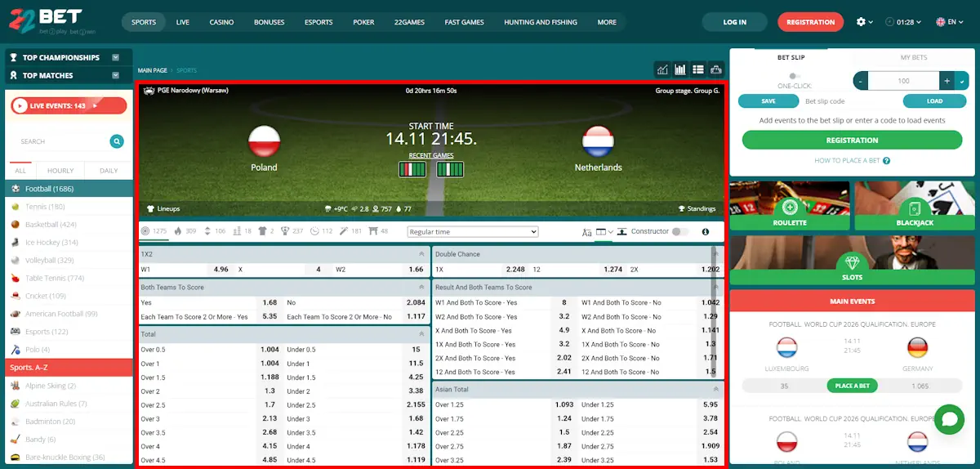Click the 22BET logo
The image size is (980, 469).
click(53, 22)
